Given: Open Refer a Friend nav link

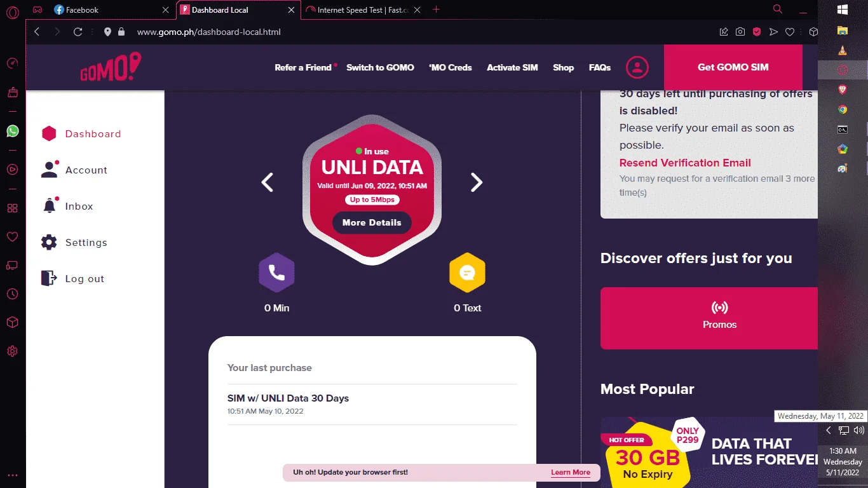Looking at the screenshot, I should click(x=303, y=67).
